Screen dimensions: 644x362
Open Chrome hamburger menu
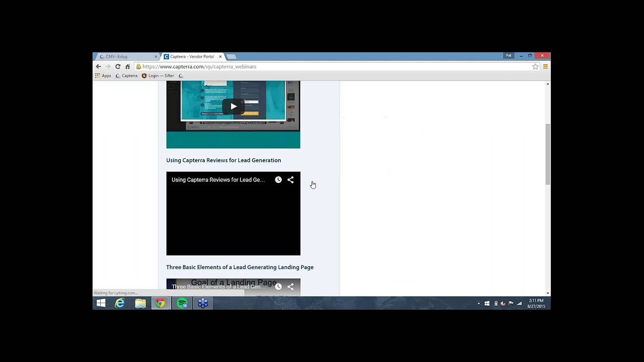tap(545, 66)
